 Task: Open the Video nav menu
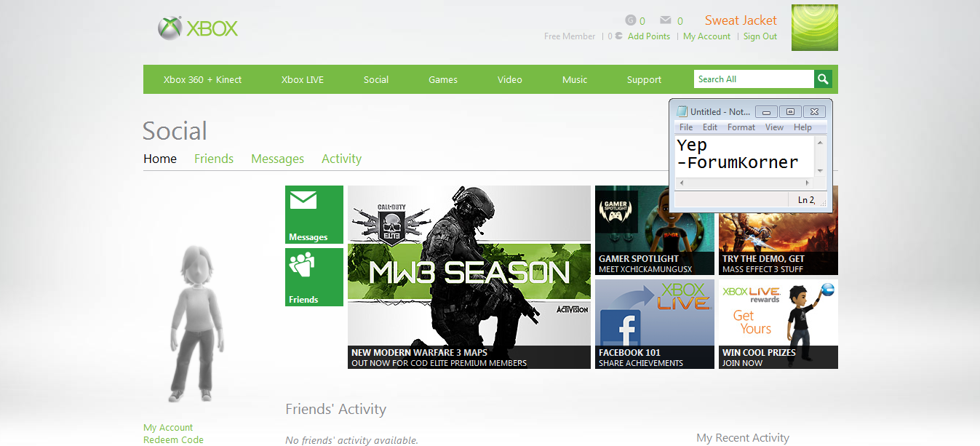pyautogui.click(x=510, y=80)
